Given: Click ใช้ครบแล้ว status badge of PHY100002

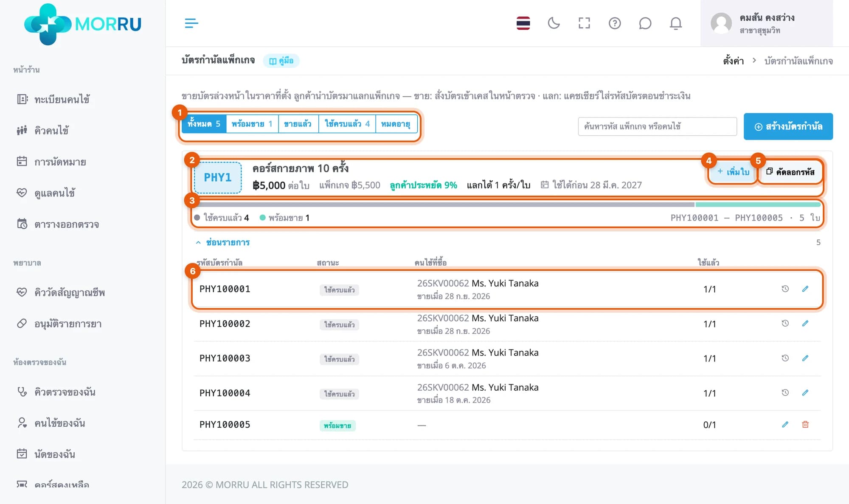Looking at the screenshot, I should tap(339, 325).
